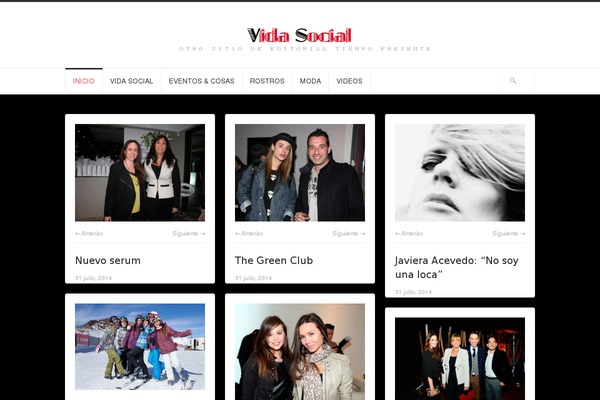Image resolution: width=600 pixels, height=400 pixels.
Task: Click the search magnifier icon
Action: pos(513,81)
